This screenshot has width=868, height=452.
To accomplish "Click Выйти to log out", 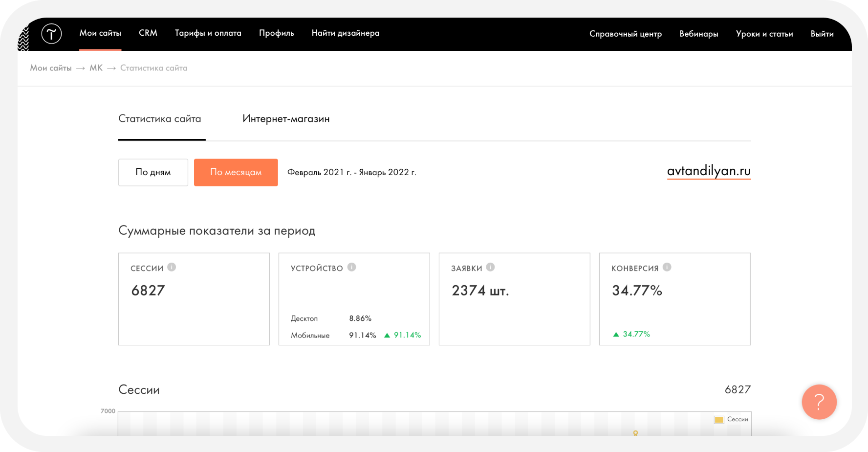I will [822, 34].
